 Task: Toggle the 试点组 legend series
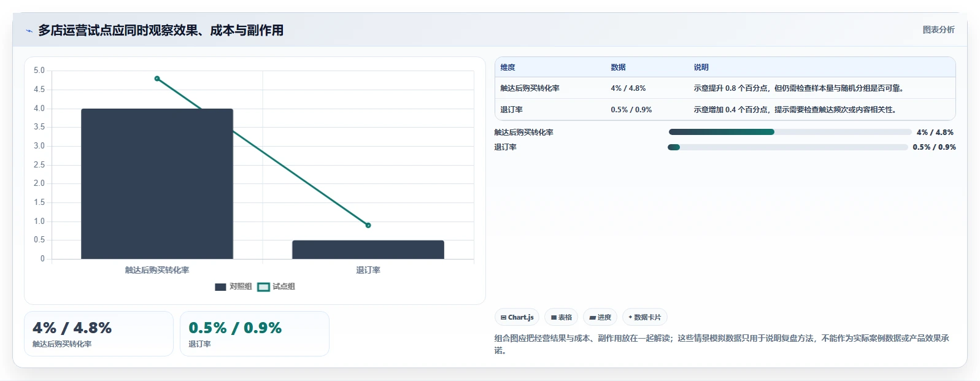point(276,287)
